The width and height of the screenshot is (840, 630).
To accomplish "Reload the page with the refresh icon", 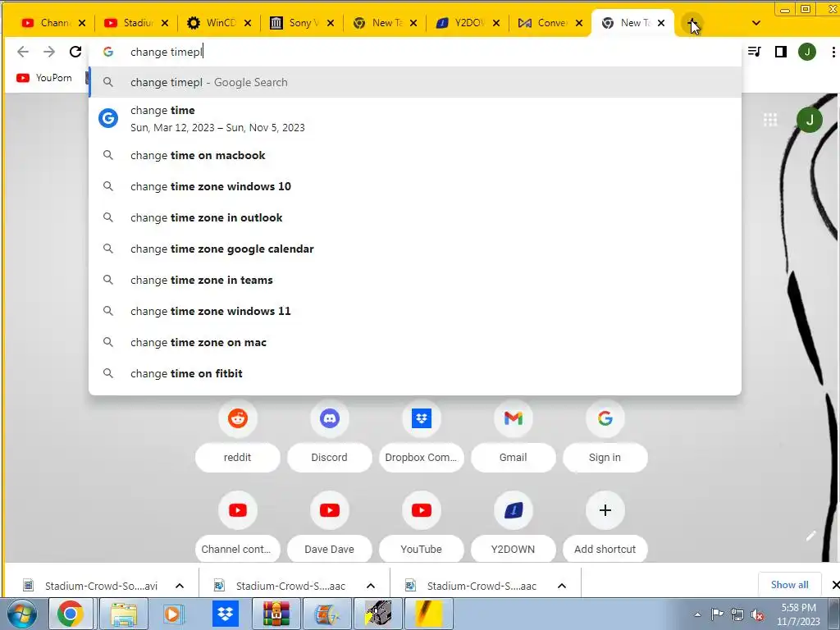I will tap(75, 52).
